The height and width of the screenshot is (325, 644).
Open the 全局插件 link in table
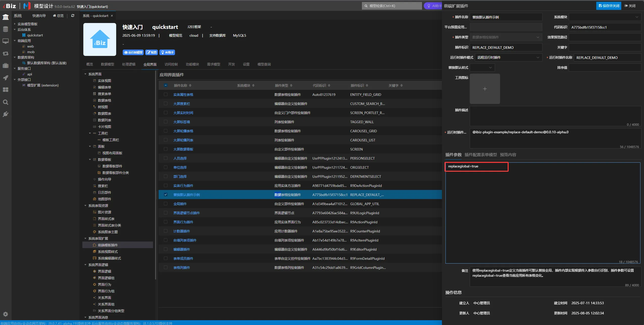[x=180, y=204]
